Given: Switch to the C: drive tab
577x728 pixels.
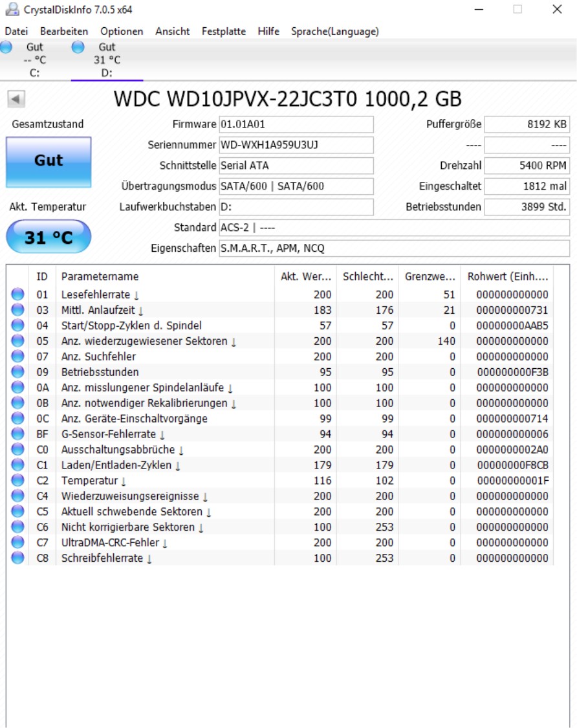Looking at the screenshot, I should [35, 60].
